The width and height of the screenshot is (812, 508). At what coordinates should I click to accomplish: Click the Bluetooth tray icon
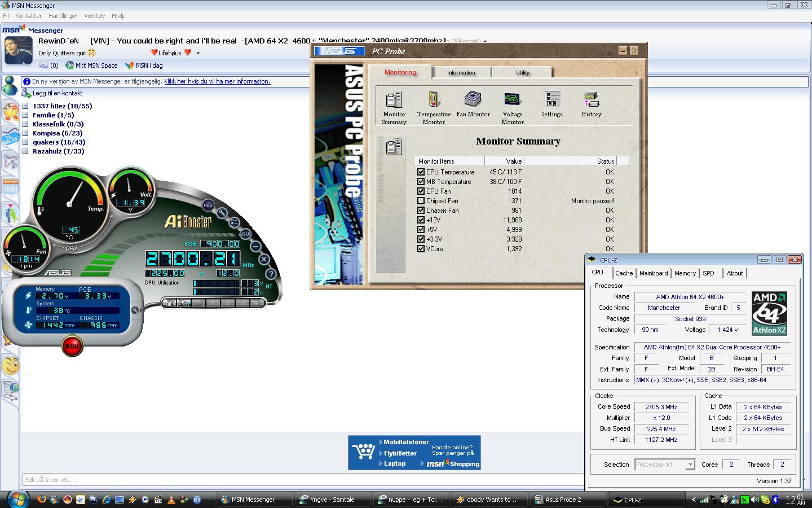point(775,500)
